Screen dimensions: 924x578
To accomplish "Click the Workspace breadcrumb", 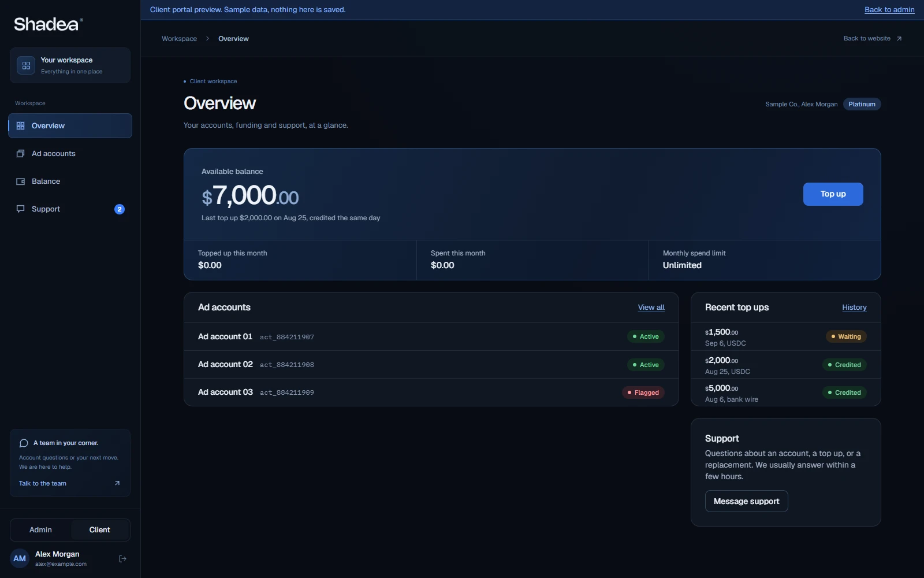I will (179, 39).
